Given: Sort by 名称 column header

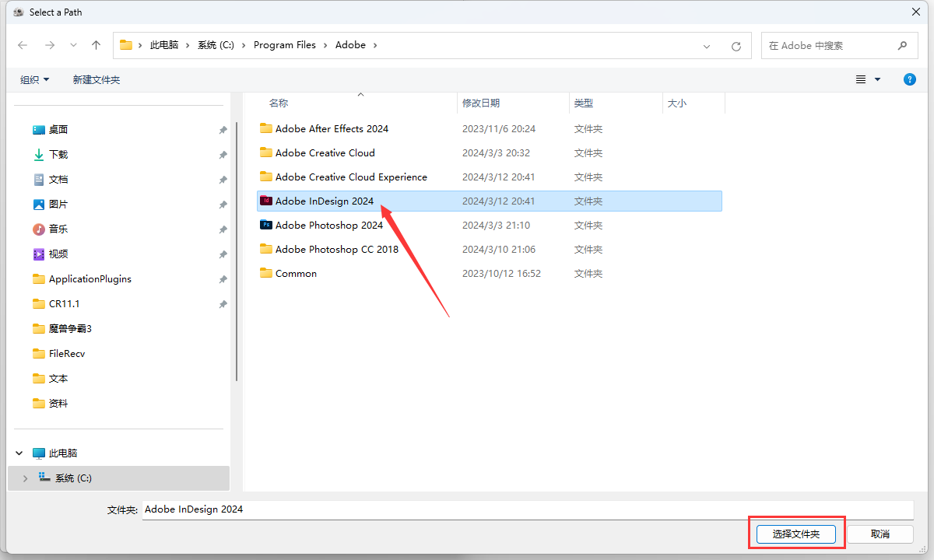Looking at the screenshot, I should pyautogui.click(x=279, y=103).
